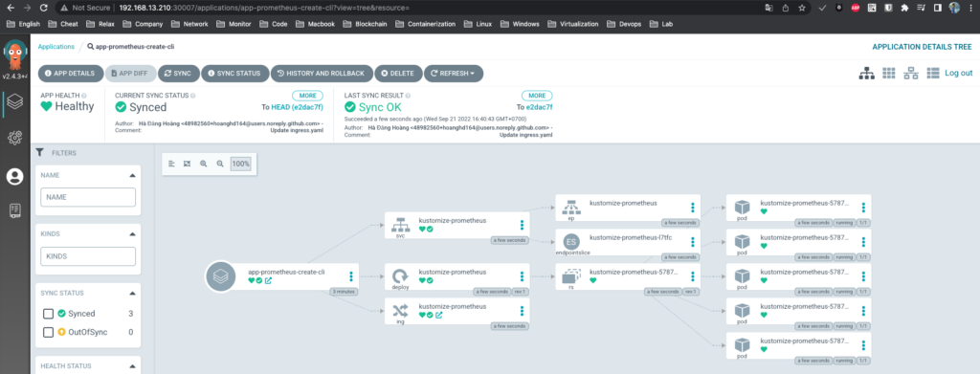
Task: Open HISTORY AND ROLLBACK
Action: pos(322,73)
